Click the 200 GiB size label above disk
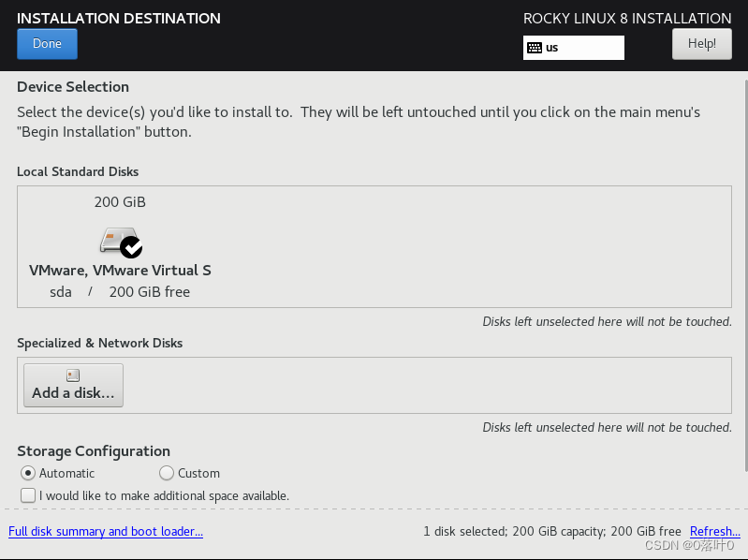The width and height of the screenshot is (748, 560). (120, 202)
